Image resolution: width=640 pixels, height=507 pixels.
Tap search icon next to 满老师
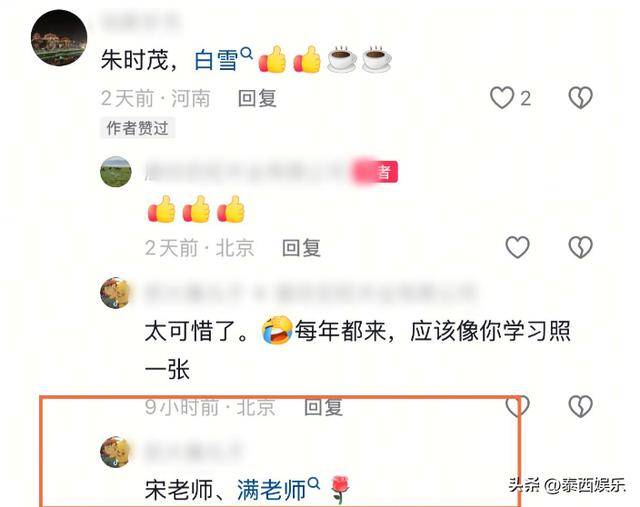click(313, 483)
